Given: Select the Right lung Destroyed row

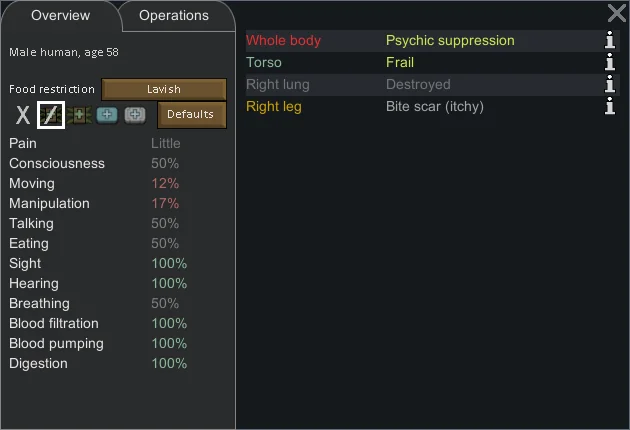Looking at the screenshot, I should pyautogui.click(x=432, y=85).
